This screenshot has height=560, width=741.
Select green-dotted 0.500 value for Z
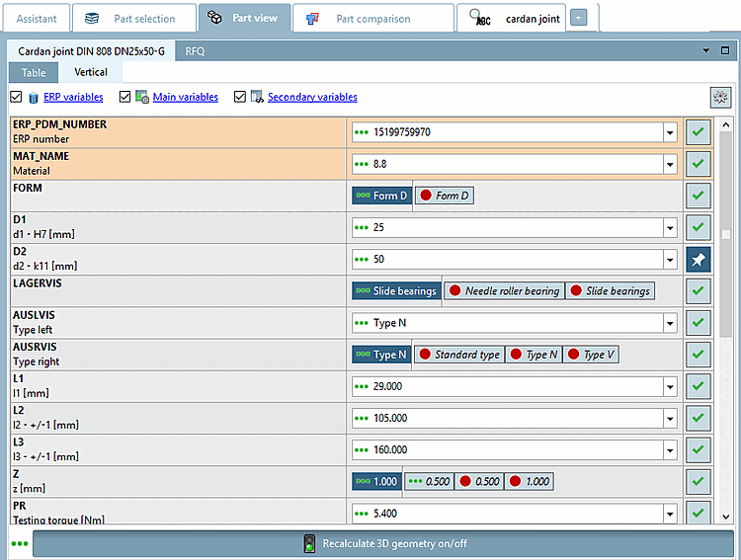tap(429, 482)
